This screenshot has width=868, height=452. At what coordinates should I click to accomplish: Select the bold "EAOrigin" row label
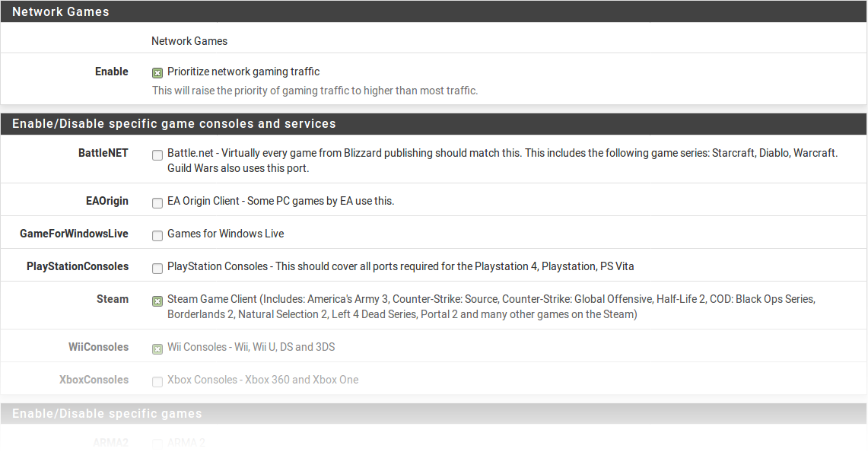(108, 201)
